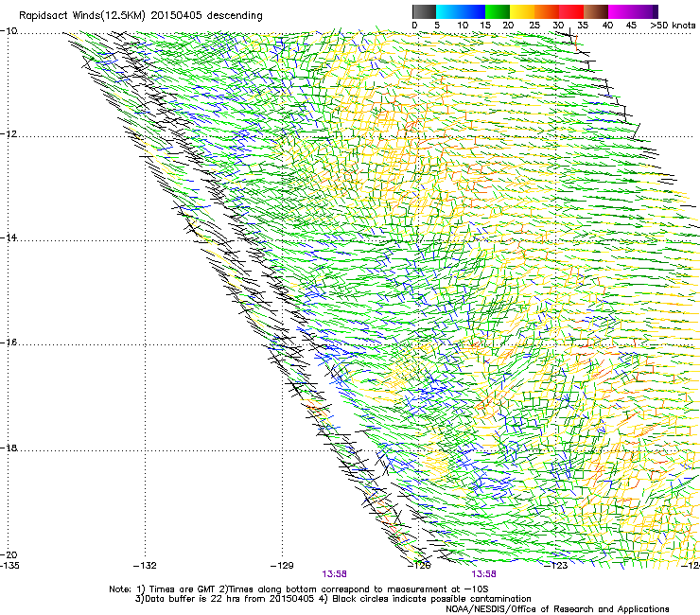Click the green 15-20 knots legend segment
Viewport: 700px width, 615px height.
pos(498,11)
